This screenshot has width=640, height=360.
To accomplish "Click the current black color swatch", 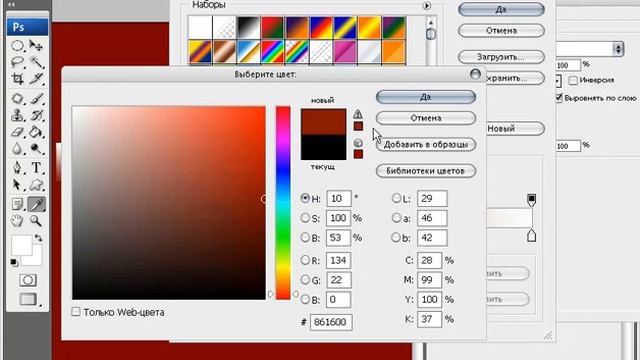I will coord(323,147).
